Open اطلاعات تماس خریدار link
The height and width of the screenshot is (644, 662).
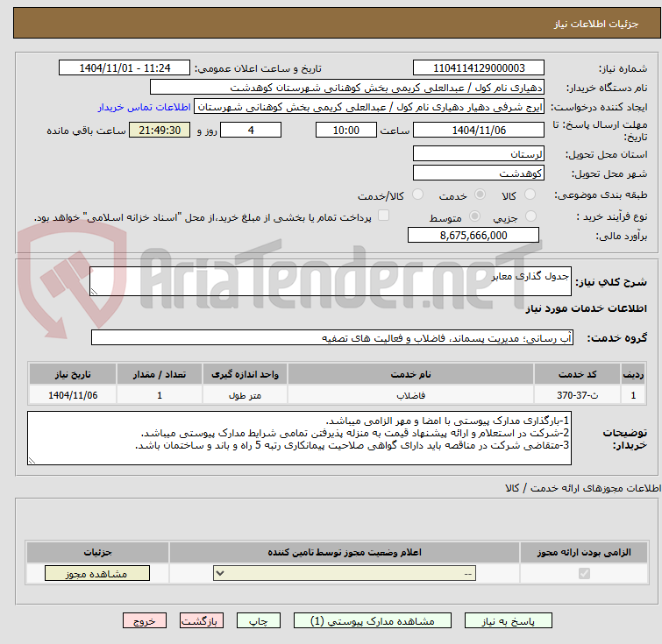[145, 107]
